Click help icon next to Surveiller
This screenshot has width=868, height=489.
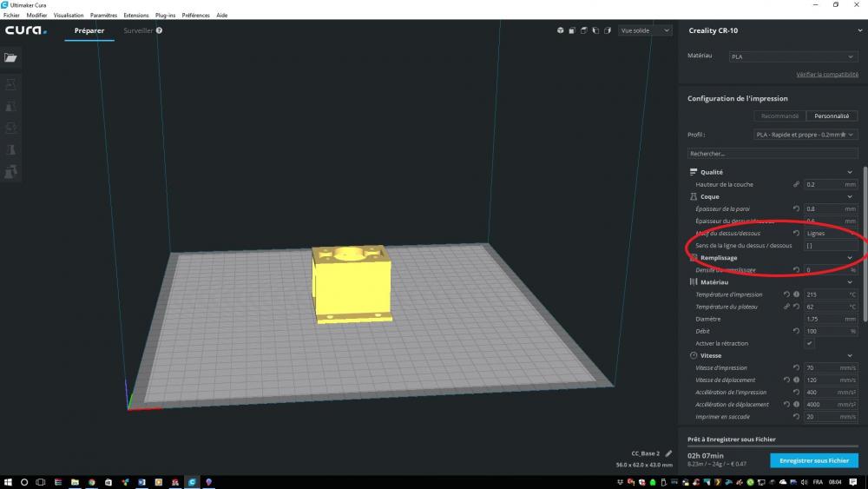click(x=159, y=30)
